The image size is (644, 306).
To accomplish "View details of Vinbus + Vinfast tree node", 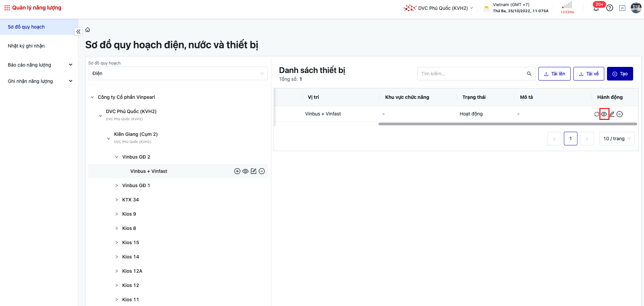I will pyautogui.click(x=245, y=171).
